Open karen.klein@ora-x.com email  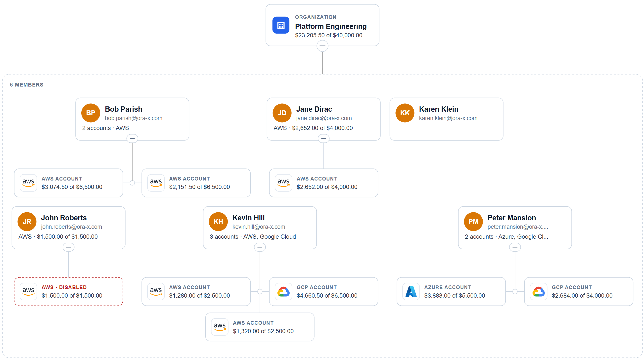coord(448,118)
